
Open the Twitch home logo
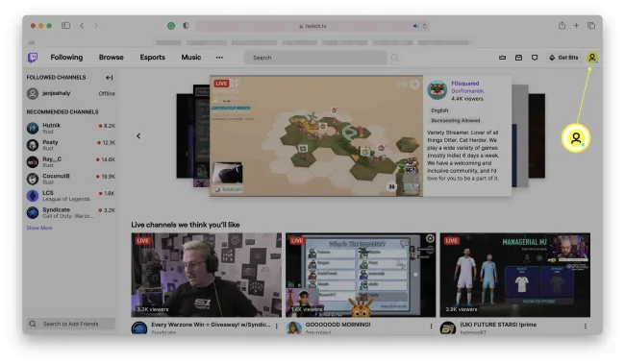pyautogui.click(x=33, y=58)
